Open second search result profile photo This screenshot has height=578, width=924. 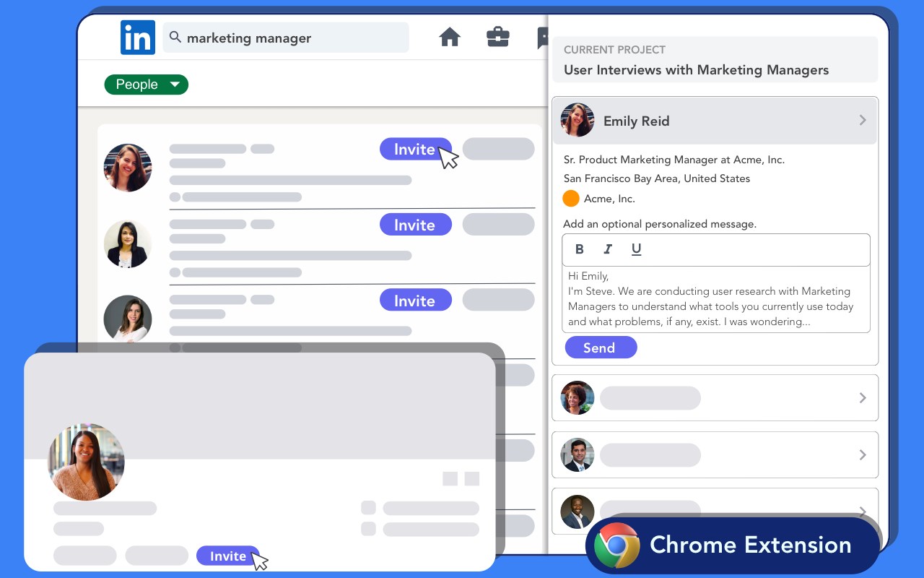tap(128, 243)
